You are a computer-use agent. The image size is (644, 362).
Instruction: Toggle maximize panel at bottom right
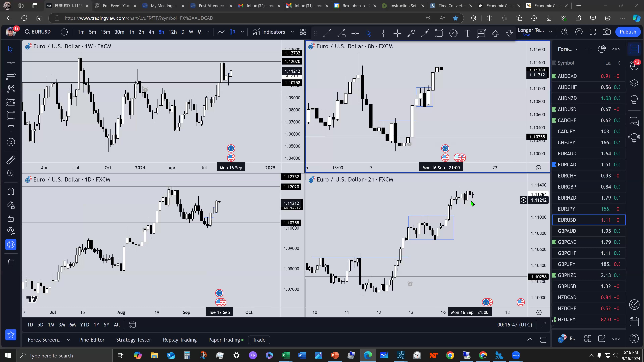coord(543,340)
